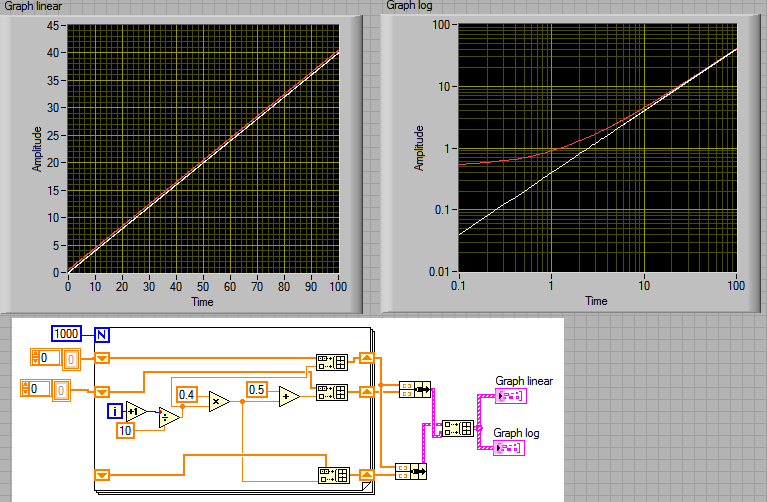Select the lower Bundle node
The width and height of the screenshot is (767, 502).
click(411, 472)
